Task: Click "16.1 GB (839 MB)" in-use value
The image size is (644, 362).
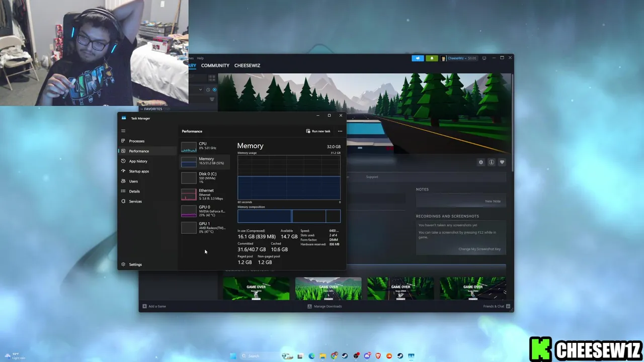Action: click(257, 237)
